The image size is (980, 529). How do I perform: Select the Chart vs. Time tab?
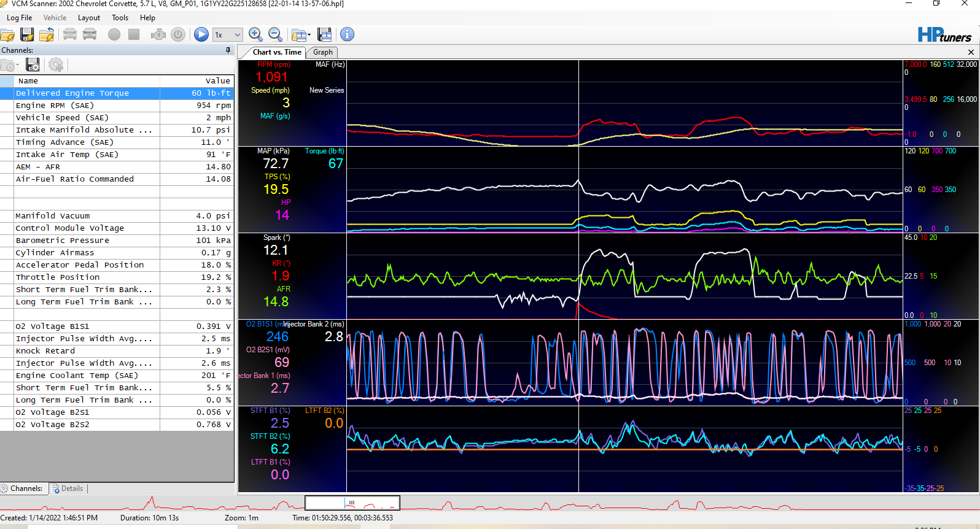(x=276, y=52)
